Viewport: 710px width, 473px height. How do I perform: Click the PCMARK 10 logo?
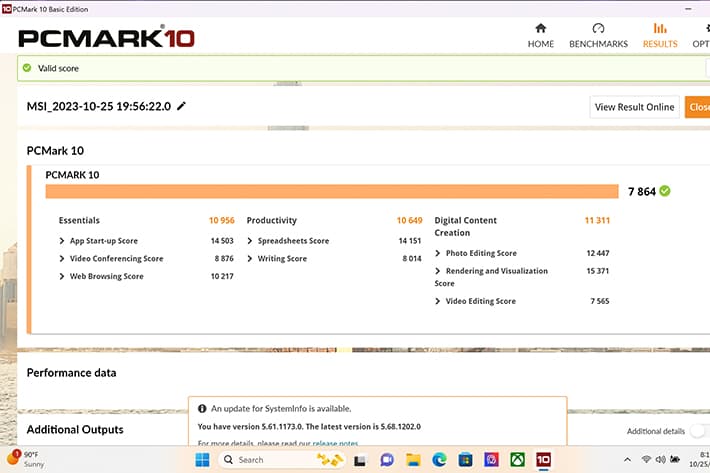pyautogui.click(x=106, y=38)
